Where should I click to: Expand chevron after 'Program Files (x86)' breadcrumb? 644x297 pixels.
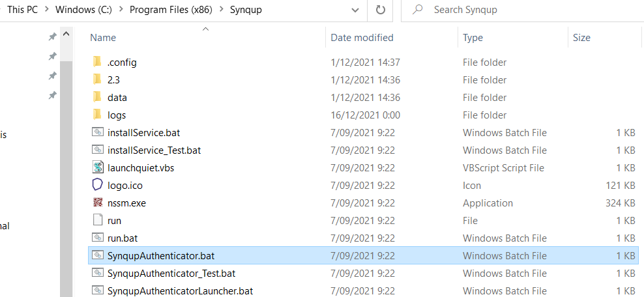pos(222,10)
